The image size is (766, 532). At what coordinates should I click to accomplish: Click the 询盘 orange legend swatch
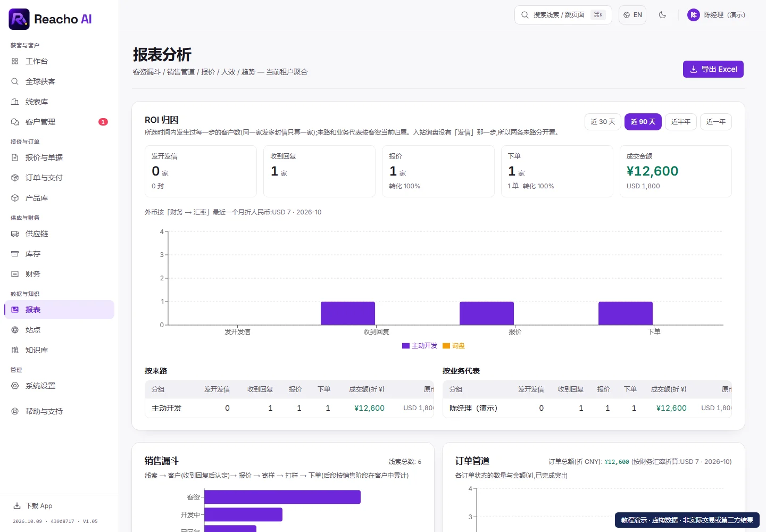pos(446,346)
